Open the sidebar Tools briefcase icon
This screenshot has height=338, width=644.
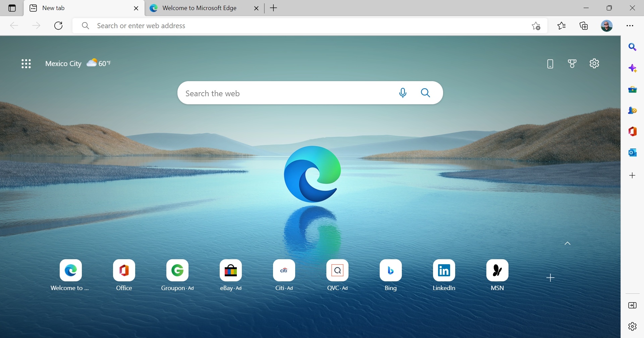tap(633, 90)
